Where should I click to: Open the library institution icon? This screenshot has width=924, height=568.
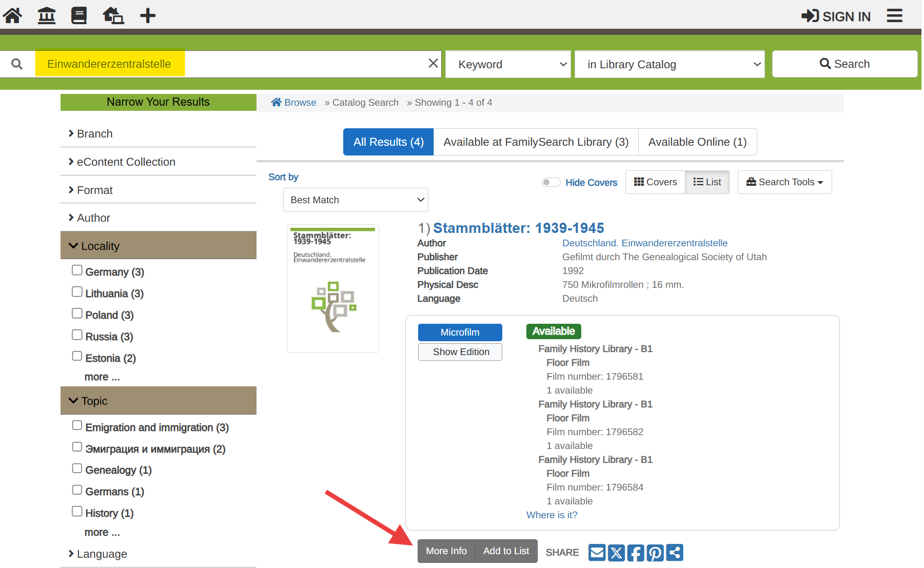click(47, 15)
